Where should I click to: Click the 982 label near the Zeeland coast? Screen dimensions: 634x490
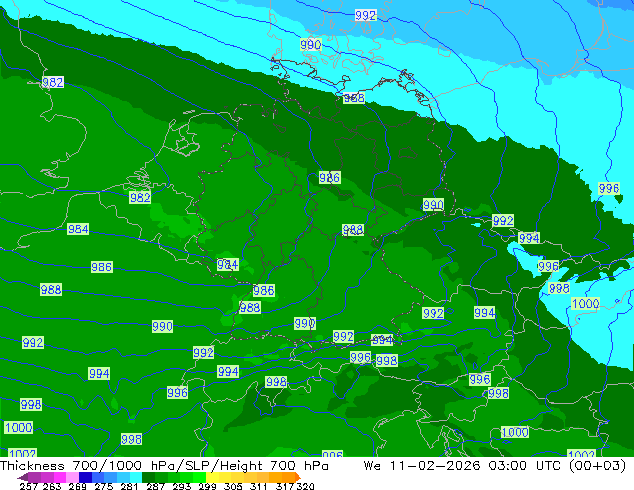pos(140,197)
